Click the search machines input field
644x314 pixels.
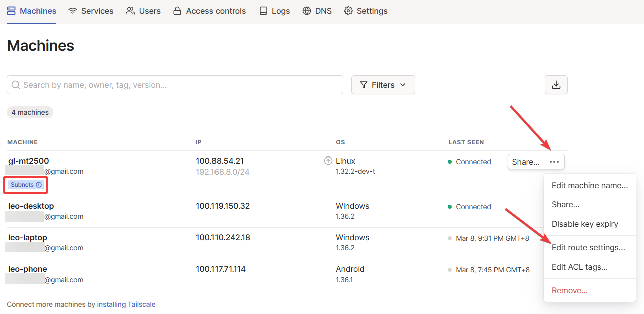(175, 85)
